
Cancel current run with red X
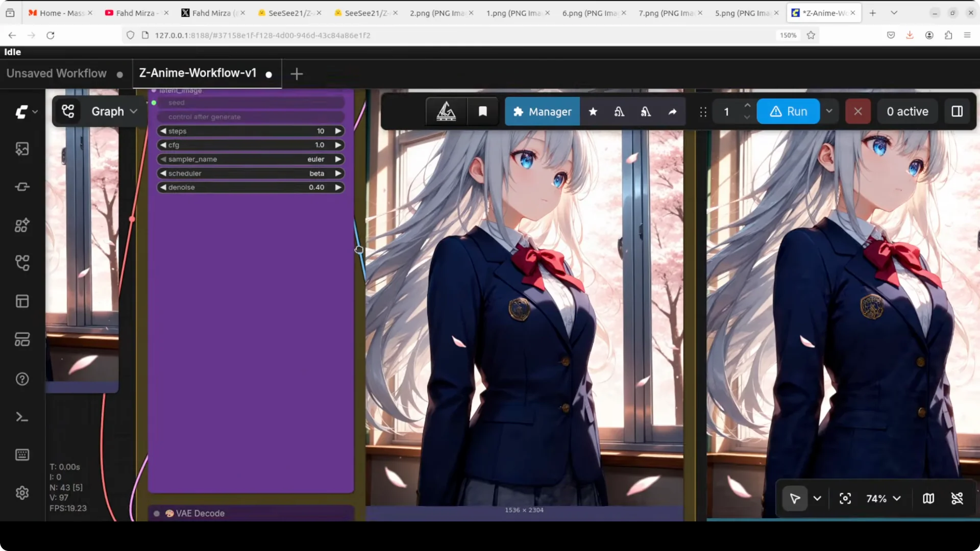[x=857, y=111]
